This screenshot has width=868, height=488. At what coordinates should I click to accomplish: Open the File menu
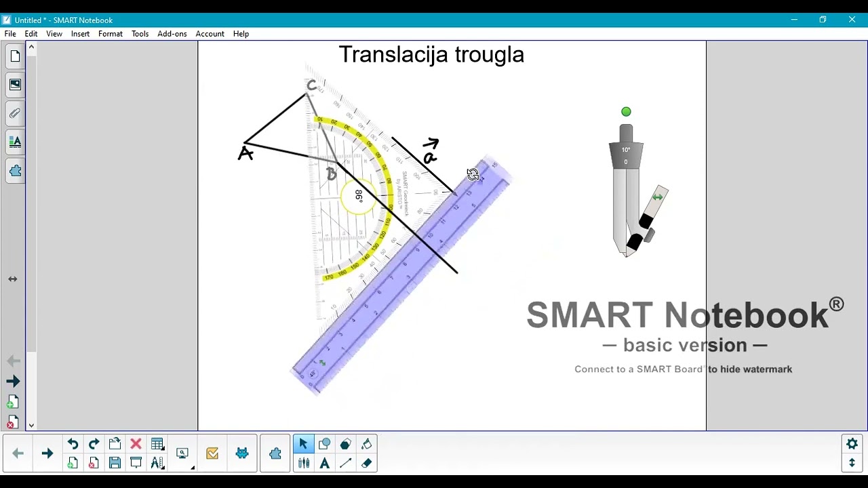10,34
